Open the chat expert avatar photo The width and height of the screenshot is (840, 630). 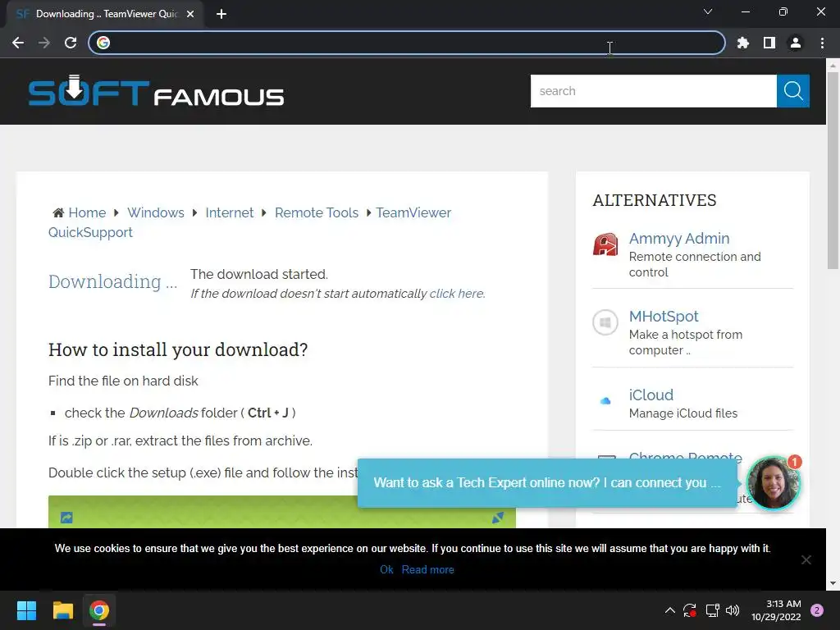(x=773, y=483)
